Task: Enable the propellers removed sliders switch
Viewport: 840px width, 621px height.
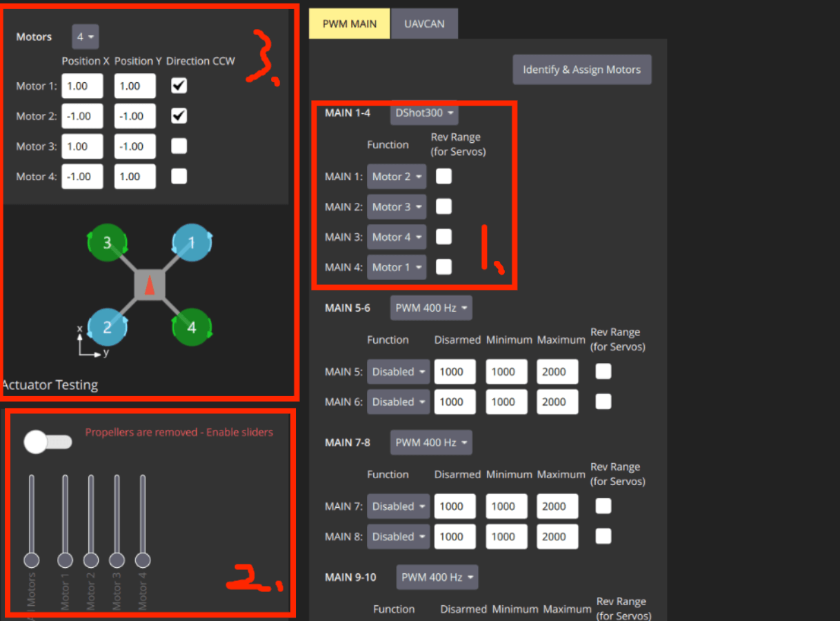Action: pyautogui.click(x=48, y=442)
